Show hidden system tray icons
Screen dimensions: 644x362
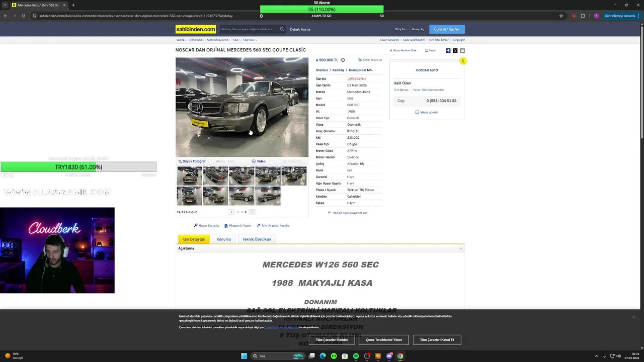[596, 356]
